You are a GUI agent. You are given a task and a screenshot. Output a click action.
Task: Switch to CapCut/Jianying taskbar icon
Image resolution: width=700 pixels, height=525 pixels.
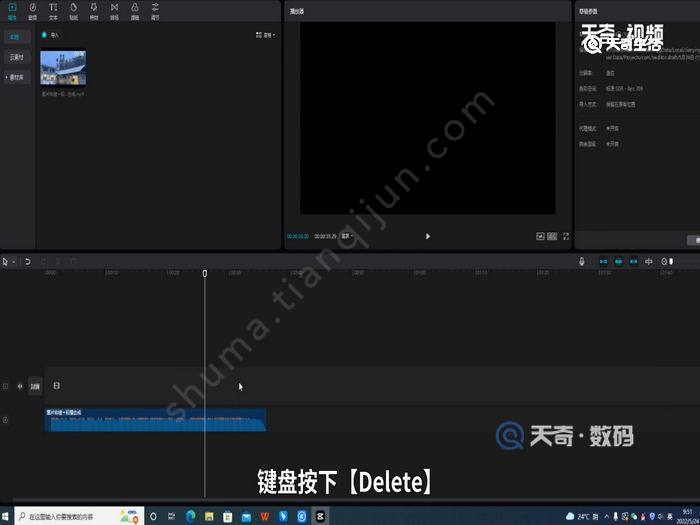320,517
